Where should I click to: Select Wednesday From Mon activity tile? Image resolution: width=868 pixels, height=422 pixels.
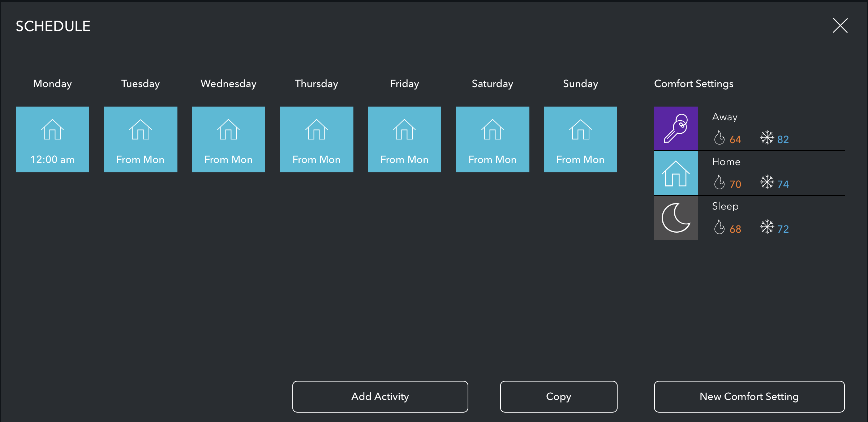(228, 139)
